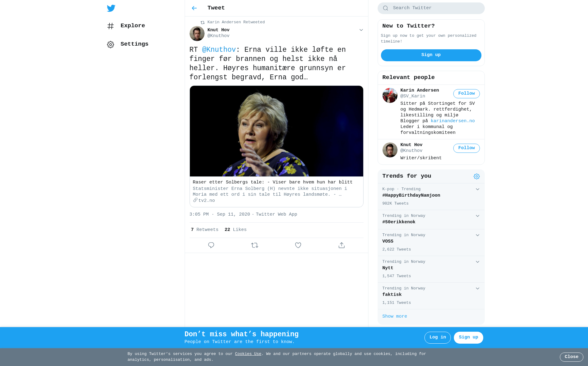Viewport: 588px width, 366px height.
Task: Expand options for Nytt trend
Action: pos(477,262)
